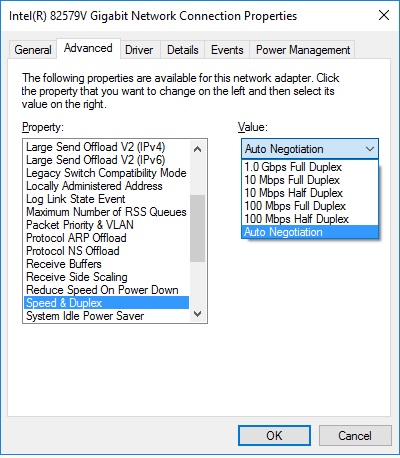Click the property list scroll up arrow
This screenshot has width=400, height=458.
click(197, 149)
